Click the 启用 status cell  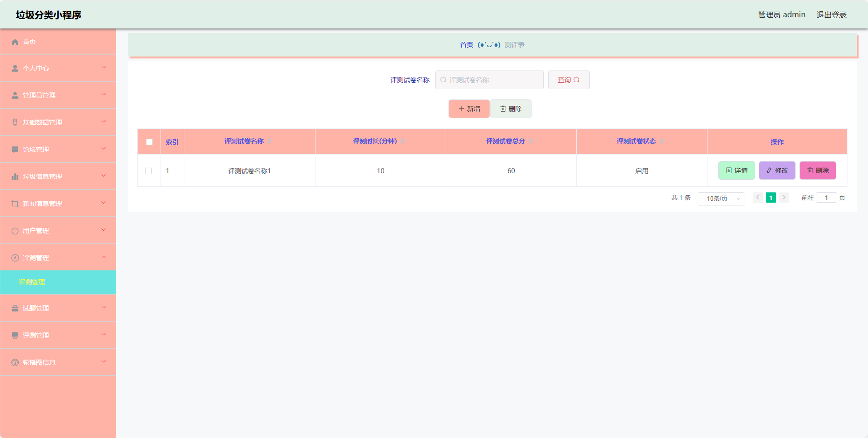pos(642,171)
